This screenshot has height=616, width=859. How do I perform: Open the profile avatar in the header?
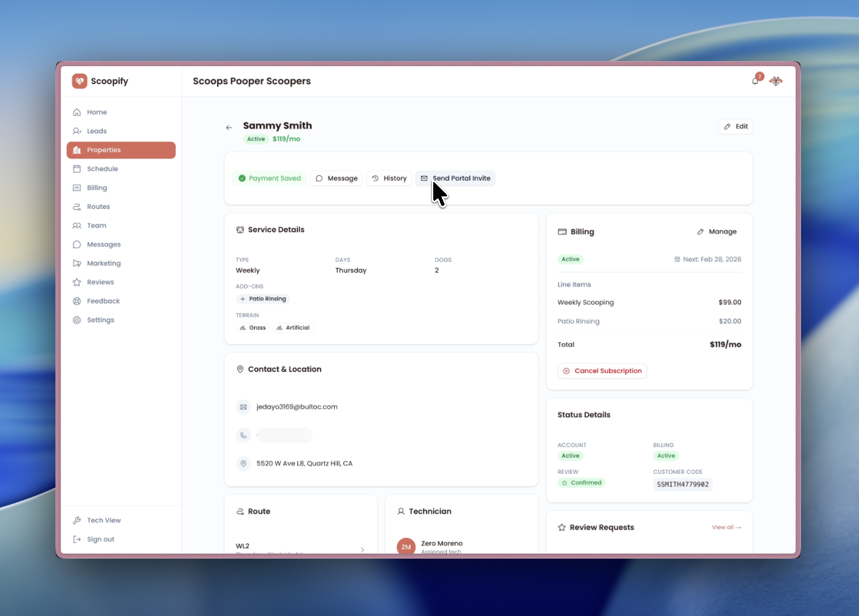pos(775,81)
